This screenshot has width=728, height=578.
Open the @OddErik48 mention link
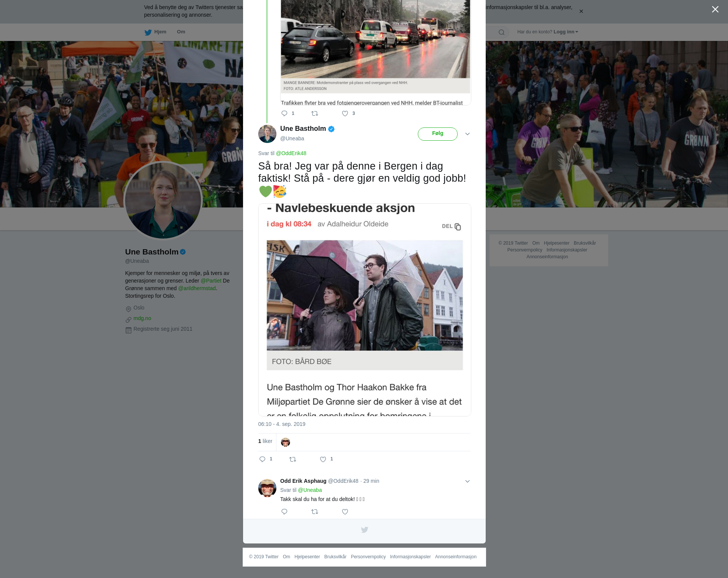pos(291,153)
